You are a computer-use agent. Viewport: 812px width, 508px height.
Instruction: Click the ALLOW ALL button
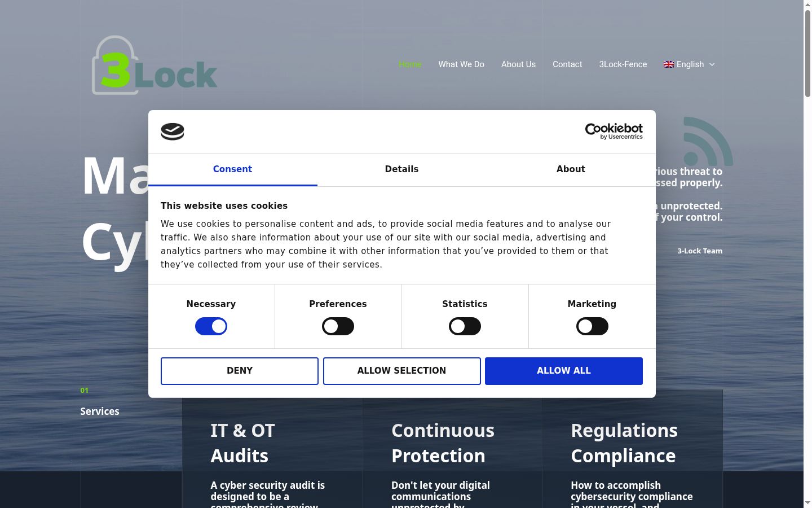[x=564, y=371]
